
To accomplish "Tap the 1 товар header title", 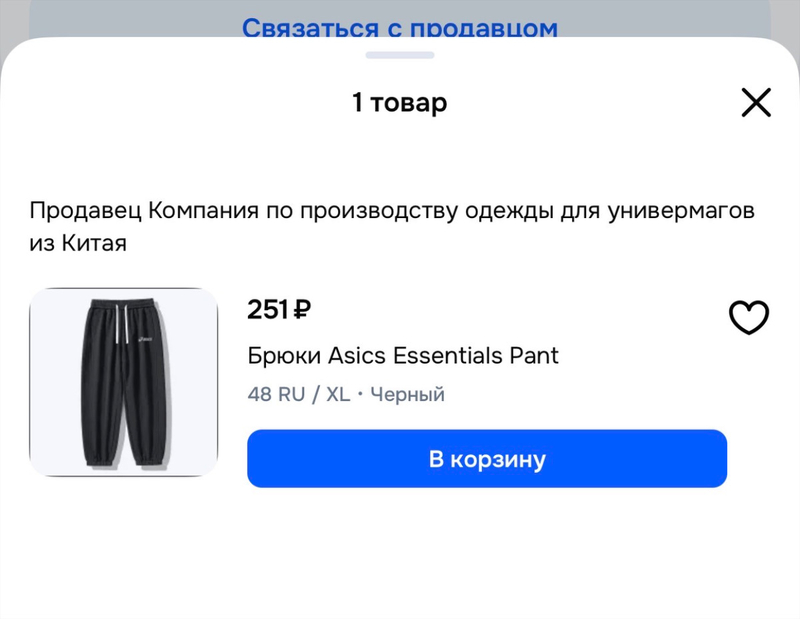I will pos(399,103).
